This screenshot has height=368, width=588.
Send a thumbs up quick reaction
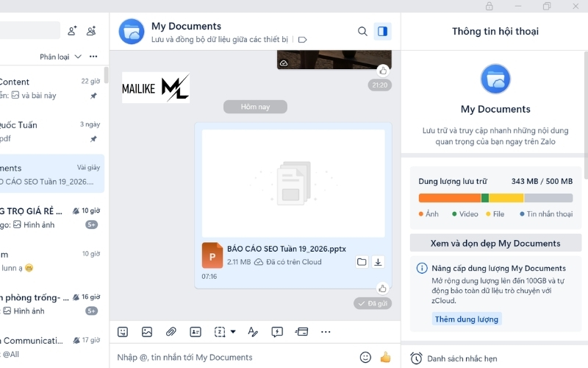(385, 357)
